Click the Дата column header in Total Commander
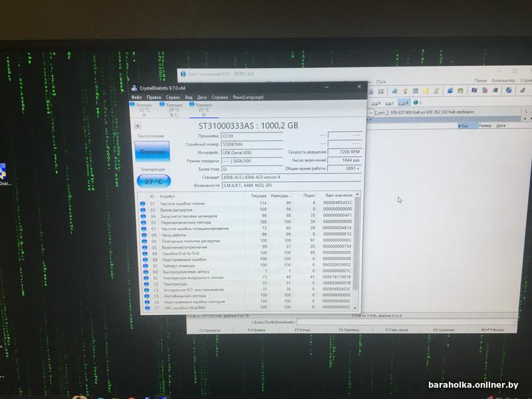 (501, 126)
